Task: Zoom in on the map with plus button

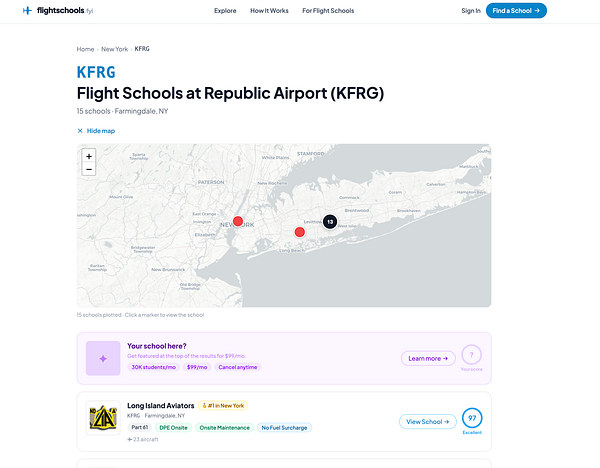Action: (89, 156)
